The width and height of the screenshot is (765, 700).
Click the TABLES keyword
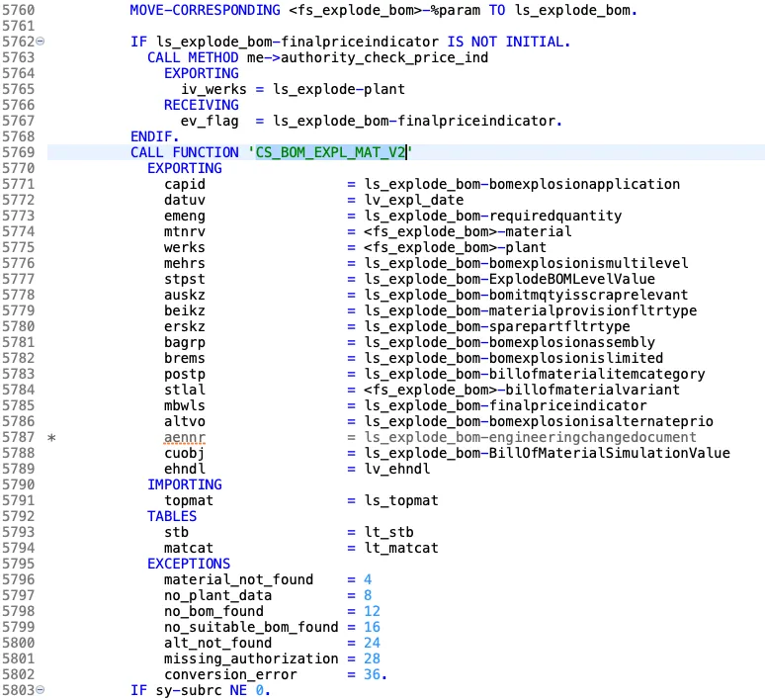172,517
